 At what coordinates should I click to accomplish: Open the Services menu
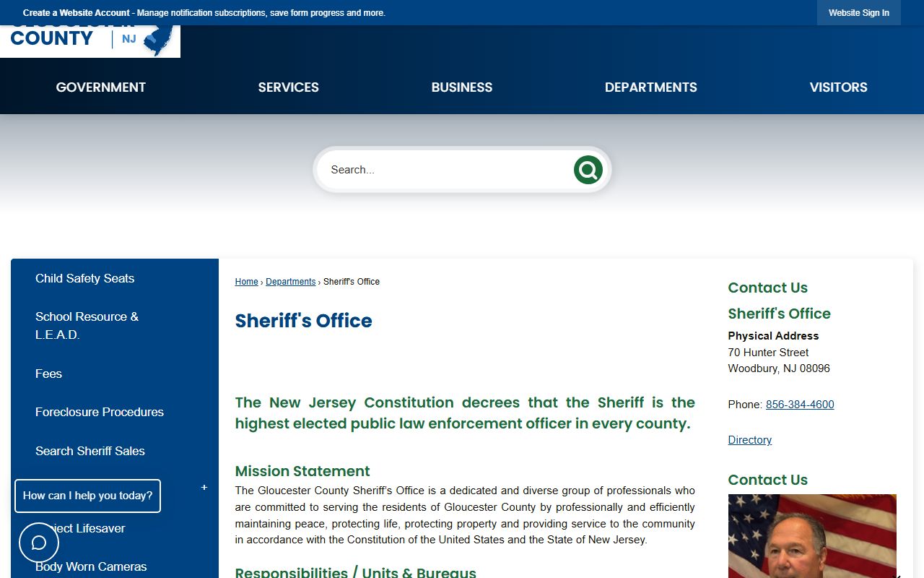[289, 87]
